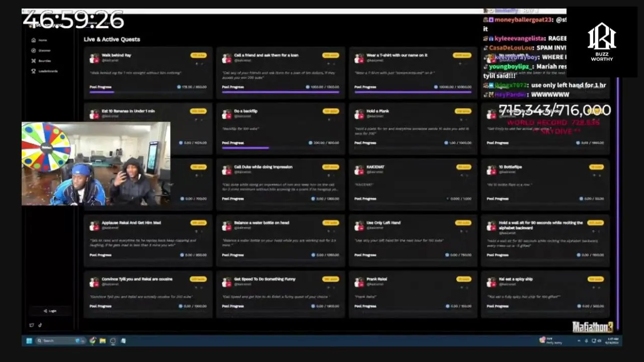The image size is (644, 362).
Task: Open File Explorer folder icon on taskbar
Action: (103, 340)
